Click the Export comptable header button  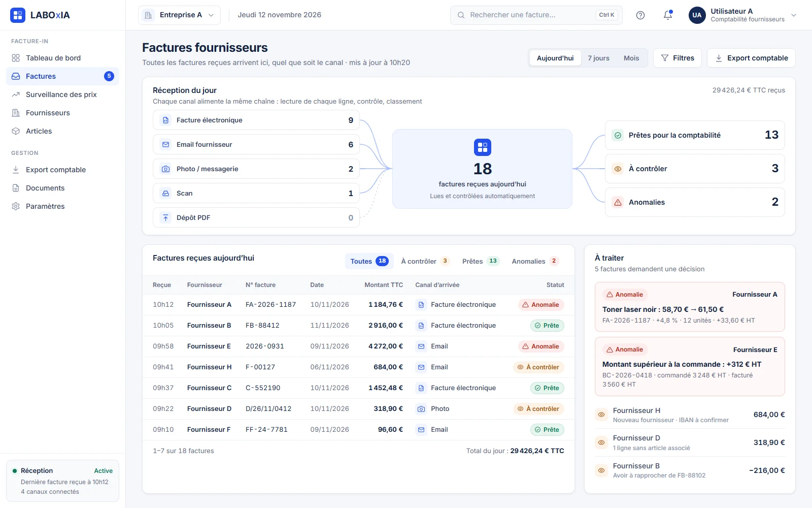(x=751, y=58)
